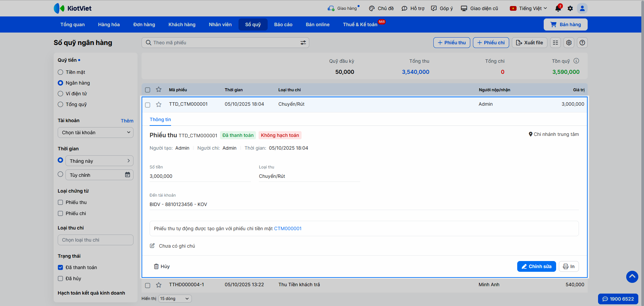Star voucher TTHD000004-1
This screenshot has width=644, height=306.
(x=159, y=285)
